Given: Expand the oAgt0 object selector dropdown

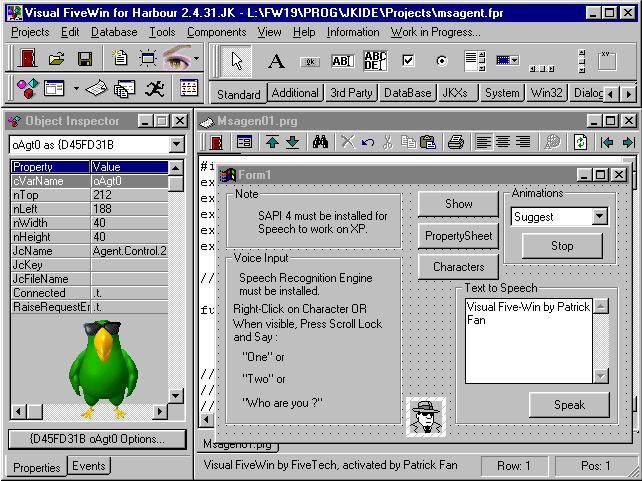Looking at the screenshot, I should [x=177, y=145].
